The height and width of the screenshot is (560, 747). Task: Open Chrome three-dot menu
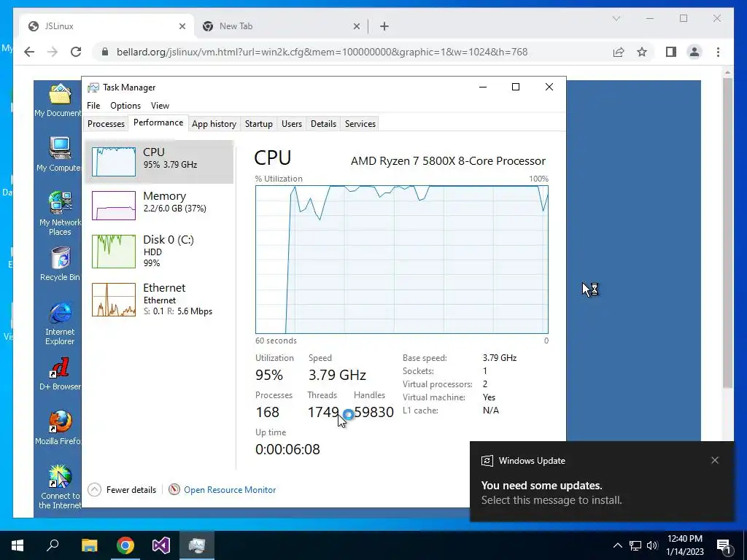pyautogui.click(x=719, y=52)
